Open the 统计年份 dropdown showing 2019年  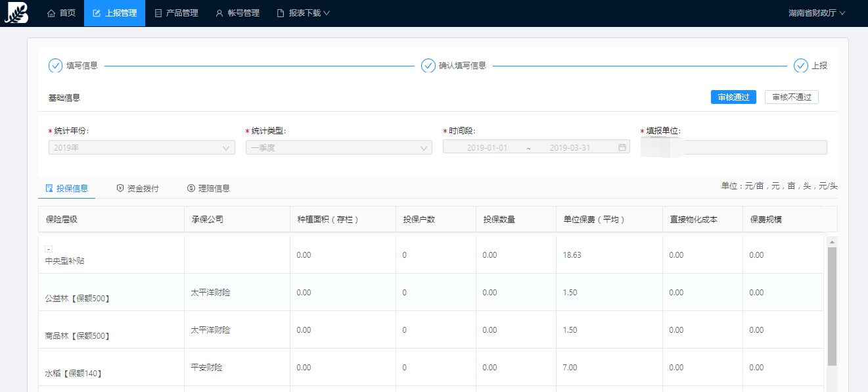click(142, 147)
